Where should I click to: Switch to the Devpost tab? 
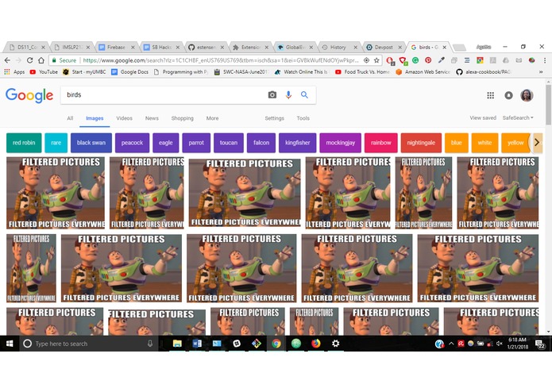(383, 47)
